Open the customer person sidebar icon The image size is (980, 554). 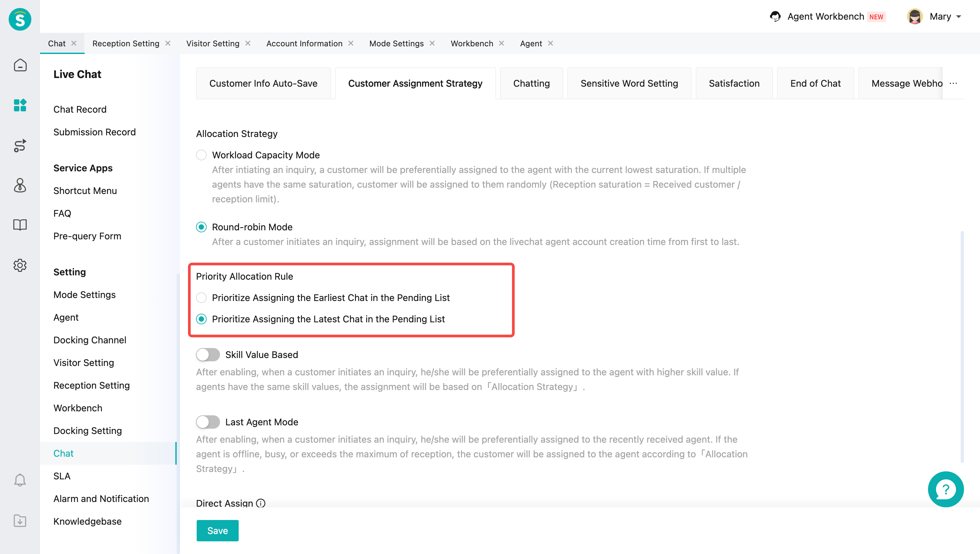pyautogui.click(x=20, y=185)
